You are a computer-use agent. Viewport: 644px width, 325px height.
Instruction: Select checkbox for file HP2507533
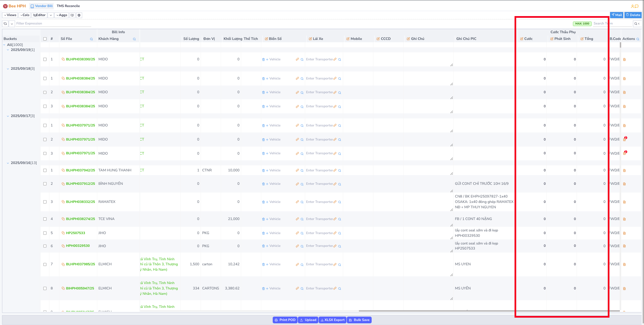45,233
